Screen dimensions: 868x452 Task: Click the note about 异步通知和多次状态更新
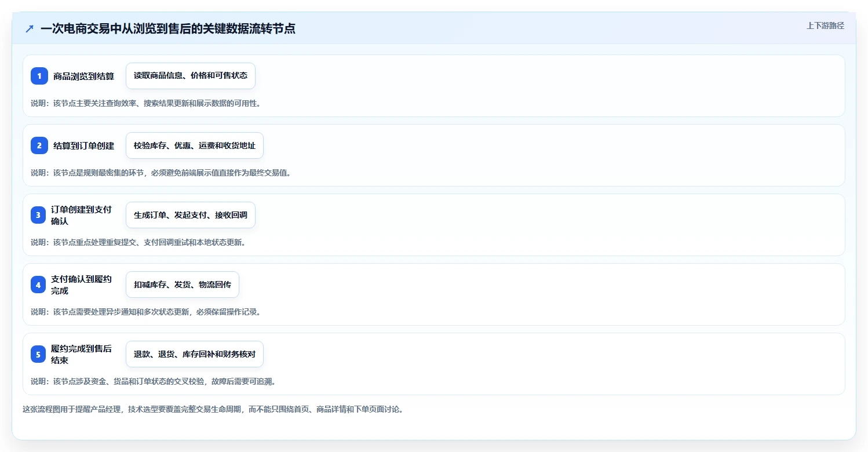click(x=146, y=312)
